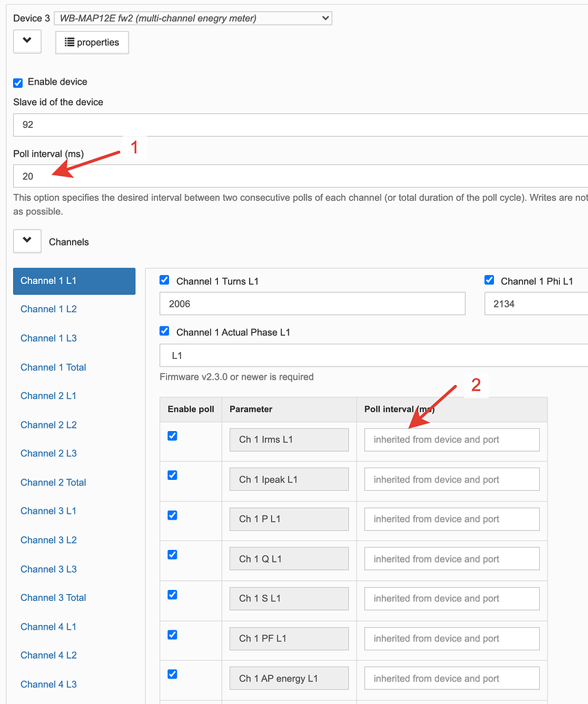The height and width of the screenshot is (704, 588).
Task: Click the Channel 1 Turns L1 value field
Action: click(x=312, y=304)
